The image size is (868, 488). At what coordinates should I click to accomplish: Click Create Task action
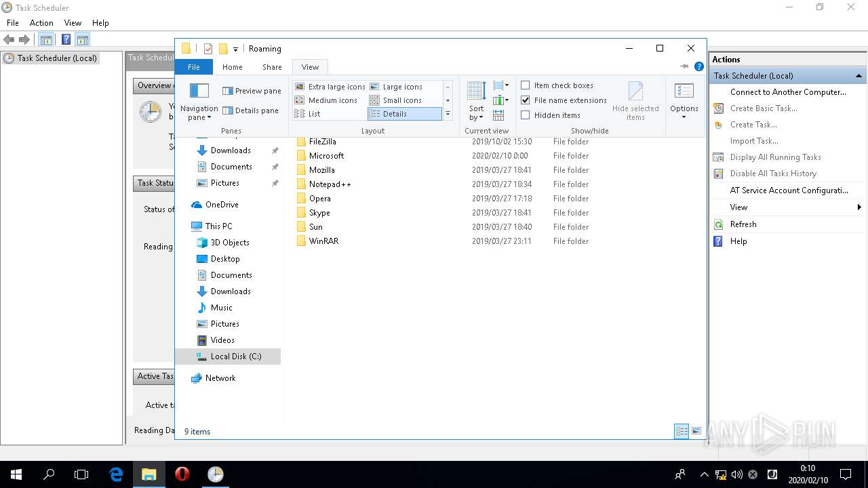pyautogui.click(x=753, y=125)
